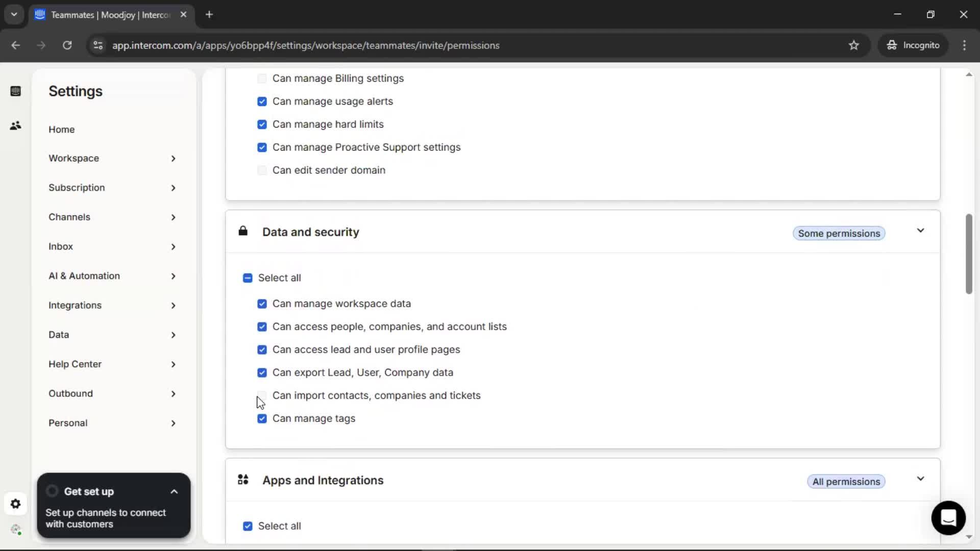This screenshot has width=980, height=551.
Task: Open the Intercom inbox icon in left rail
Action: coord(15,91)
